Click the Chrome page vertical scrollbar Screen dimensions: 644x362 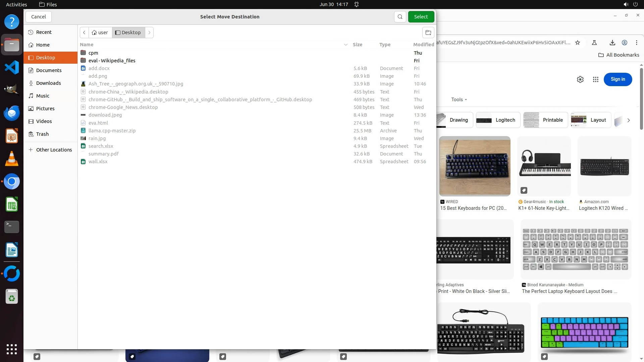click(x=641, y=99)
